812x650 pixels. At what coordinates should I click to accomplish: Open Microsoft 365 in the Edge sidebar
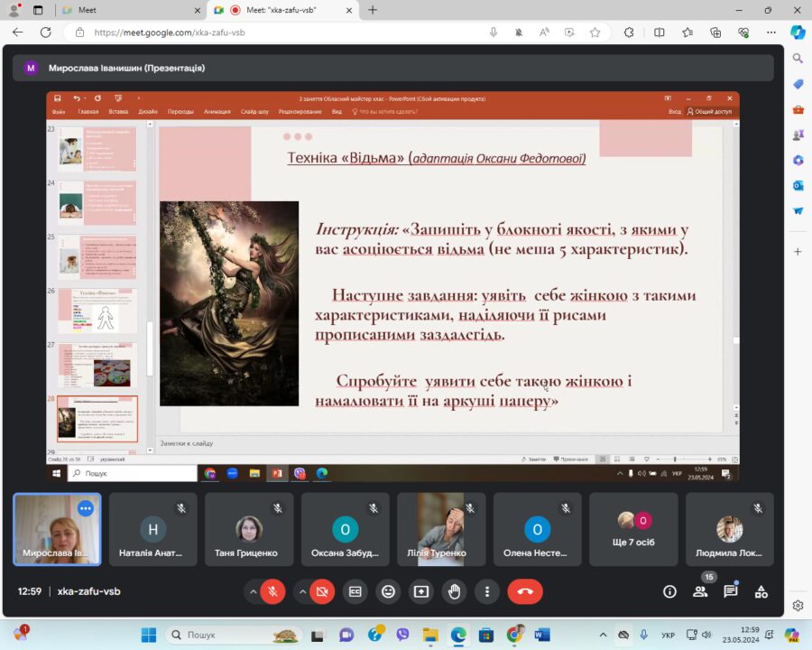click(798, 160)
